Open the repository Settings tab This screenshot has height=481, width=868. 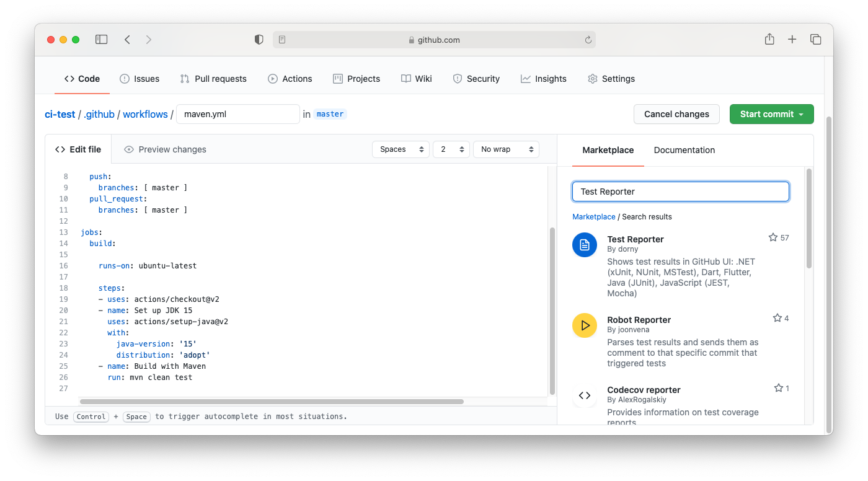[611, 79]
